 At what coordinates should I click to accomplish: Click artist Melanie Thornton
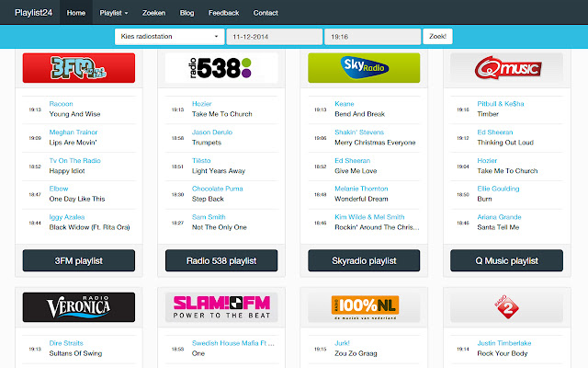point(361,189)
